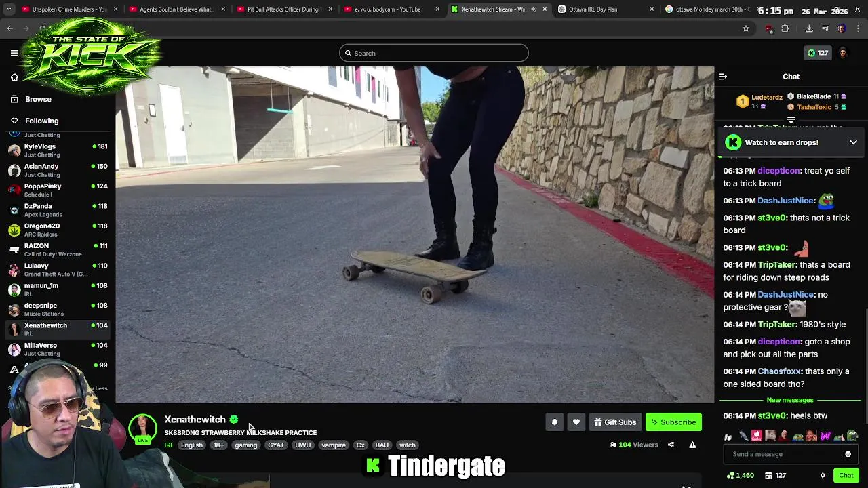Click the Gift Subs button
This screenshot has width=868, height=488.
click(615, 422)
